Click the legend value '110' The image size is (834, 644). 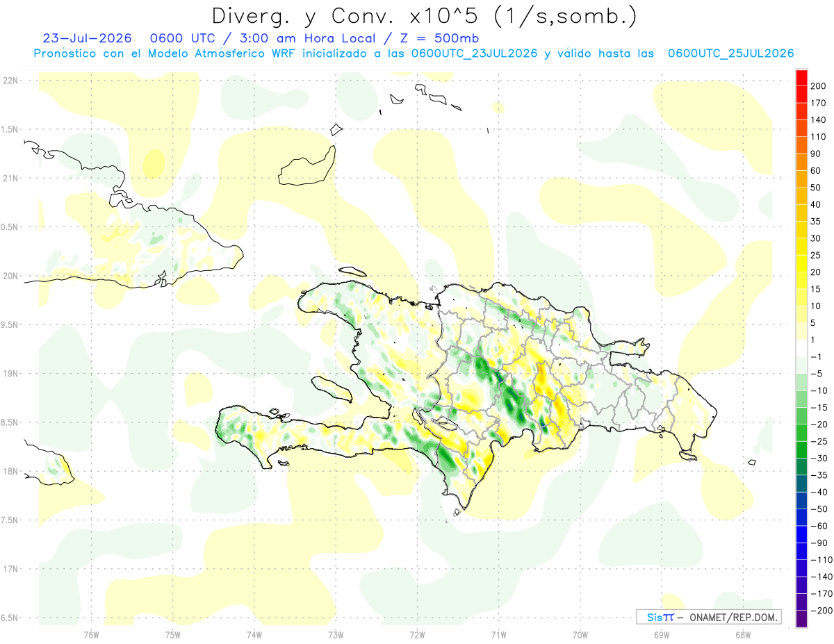818,137
